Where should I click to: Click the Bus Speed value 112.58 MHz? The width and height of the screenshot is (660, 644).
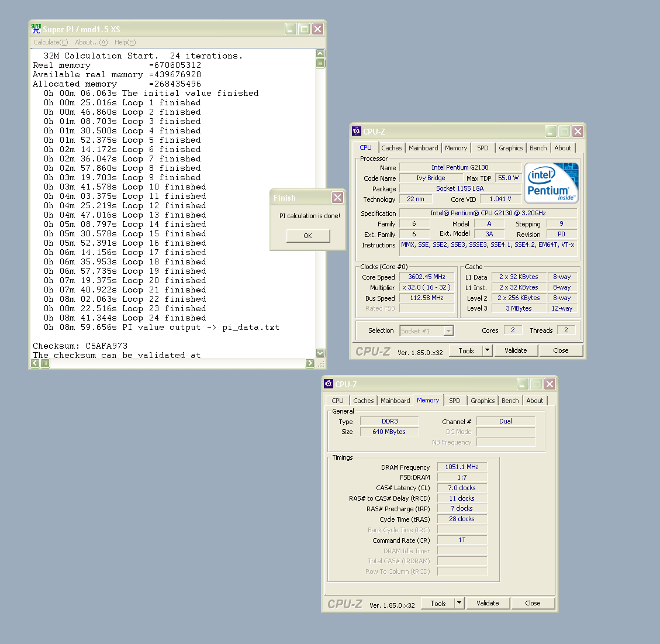pyautogui.click(x=427, y=298)
